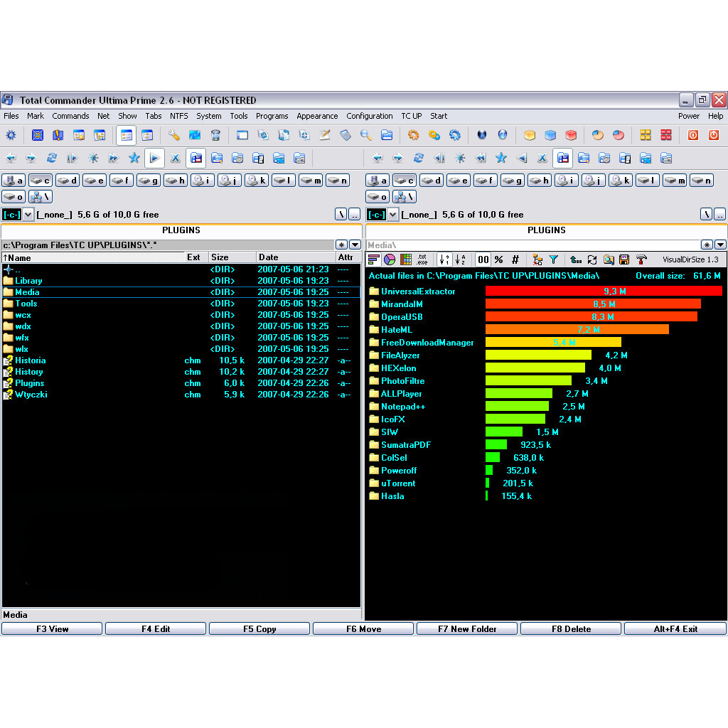Image resolution: width=728 pixels, height=728 pixels.
Task: Click the left panel refresh arrows icon
Action: [x=51, y=158]
